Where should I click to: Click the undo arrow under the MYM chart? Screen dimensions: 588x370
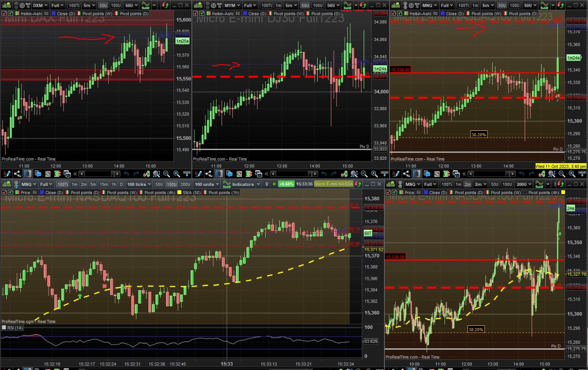coord(324,174)
